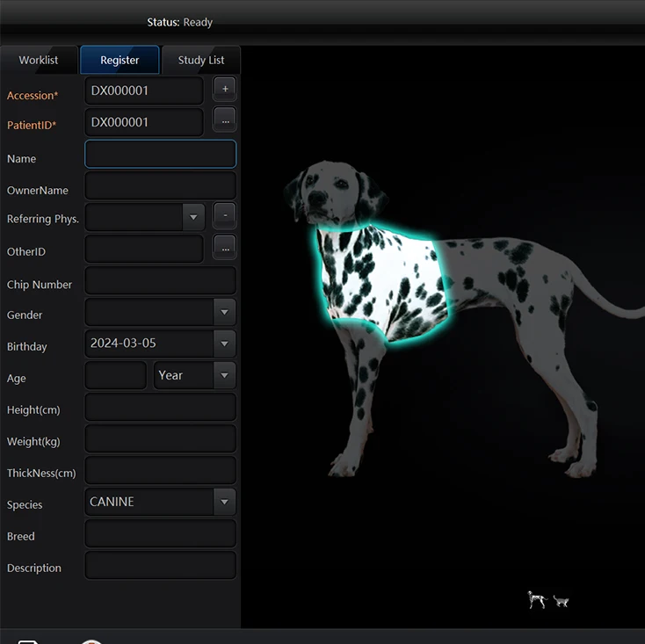Click the Weight(kg) input field
The image size is (645, 644).
(160, 439)
